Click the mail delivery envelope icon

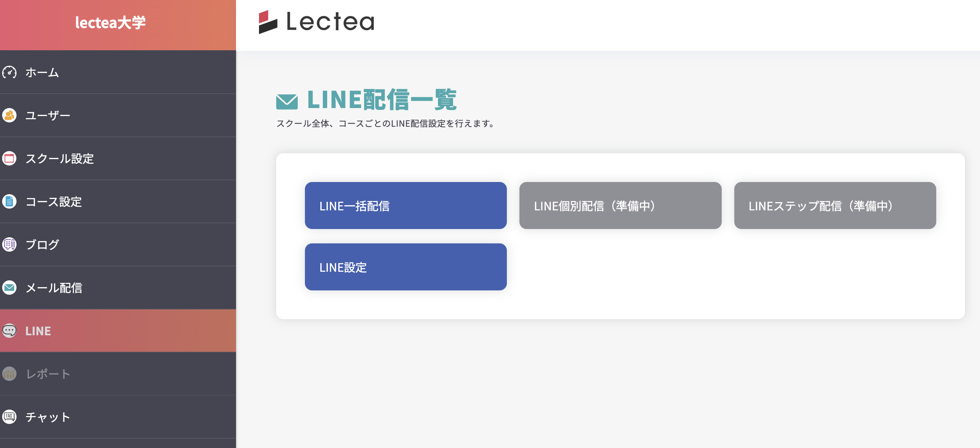(9, 288)
